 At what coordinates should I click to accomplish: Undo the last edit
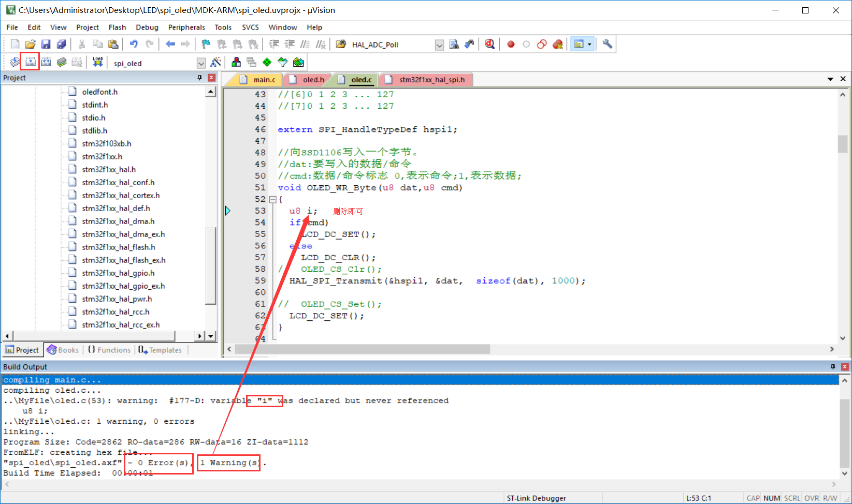[134, 45]
